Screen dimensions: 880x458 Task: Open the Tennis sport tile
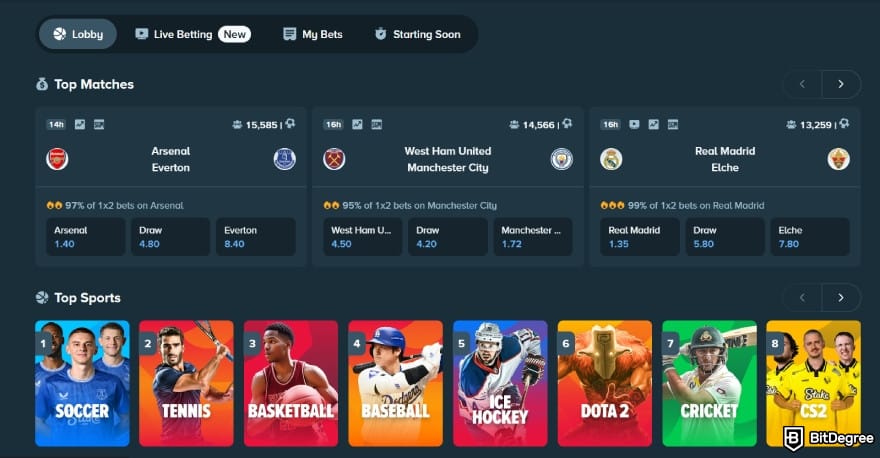tap(186, 383)
